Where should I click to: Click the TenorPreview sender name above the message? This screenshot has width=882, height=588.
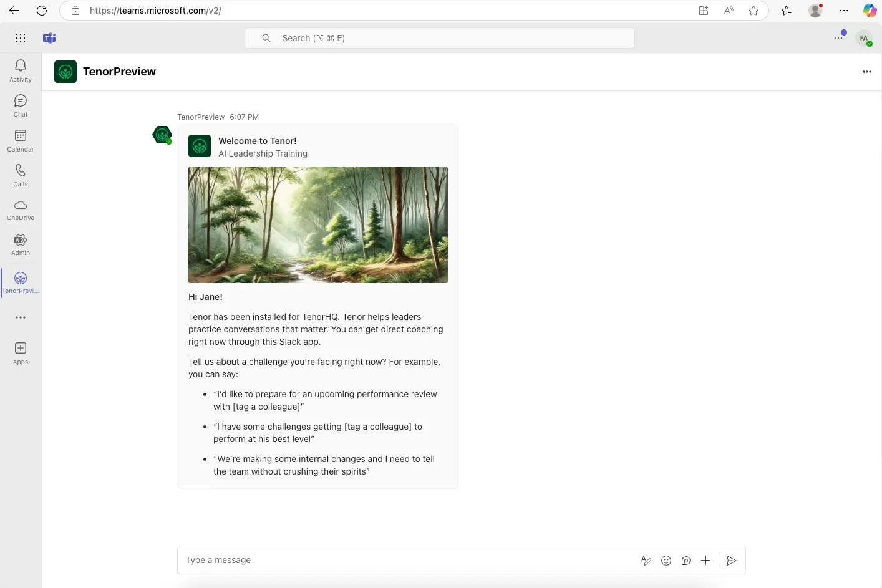[201, 117]
